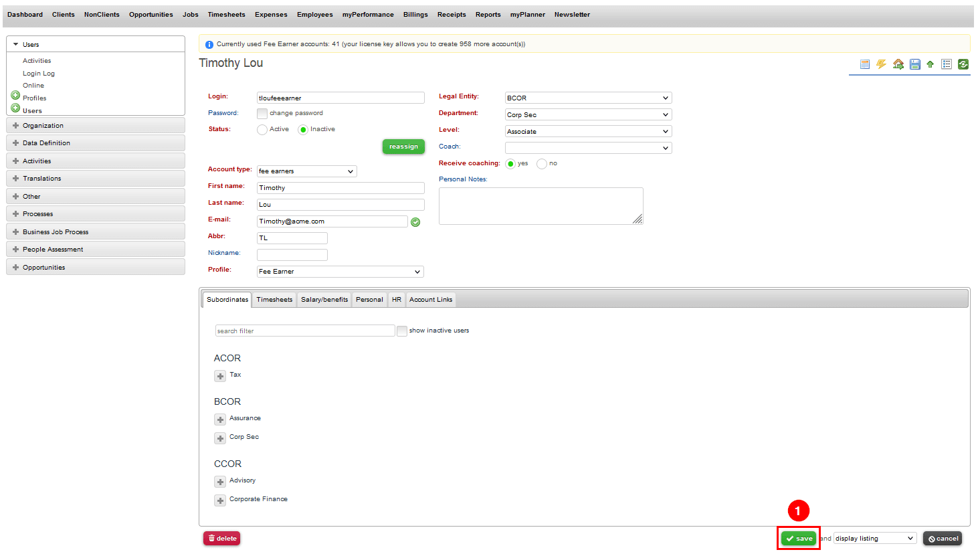Click the green save button
This screenshot has width=980, height=554.
[799, 539]
